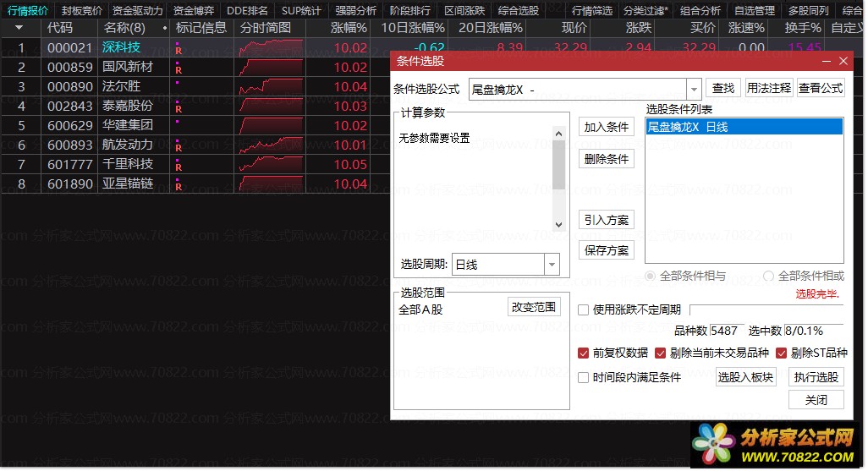Screen dimensions: 868x471
Task: Click R marker for 深科技 row
Action: coord(179,51)
